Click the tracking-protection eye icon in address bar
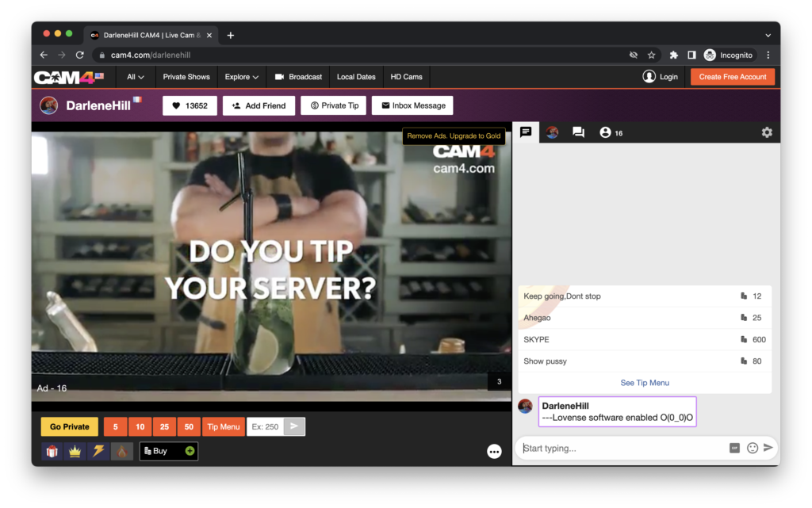This screenshot has width=812, height=508. [x=634, y=55]
